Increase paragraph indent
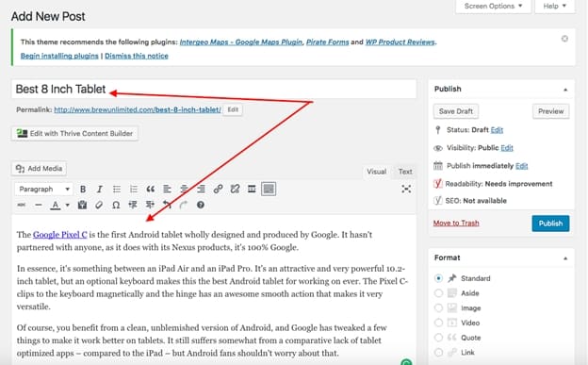588x365 pixels. 150,205
